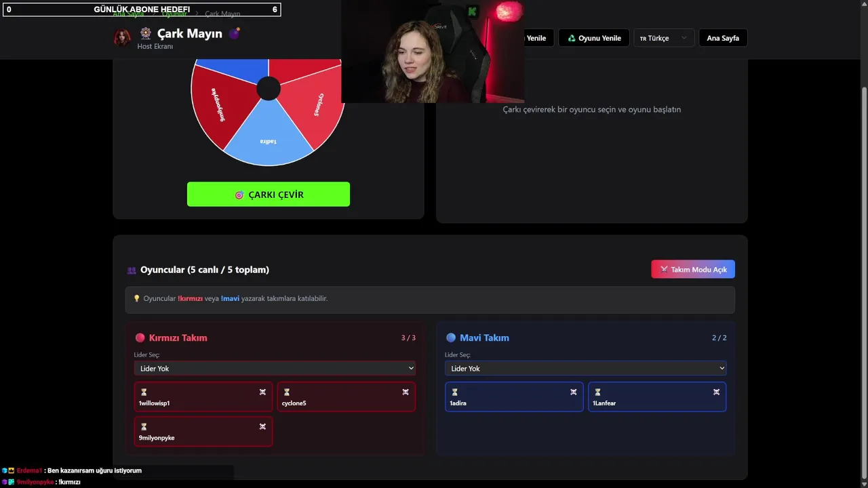Click the !mavi command text
Screen dimensions: 868x488
(x=230, y=298)
